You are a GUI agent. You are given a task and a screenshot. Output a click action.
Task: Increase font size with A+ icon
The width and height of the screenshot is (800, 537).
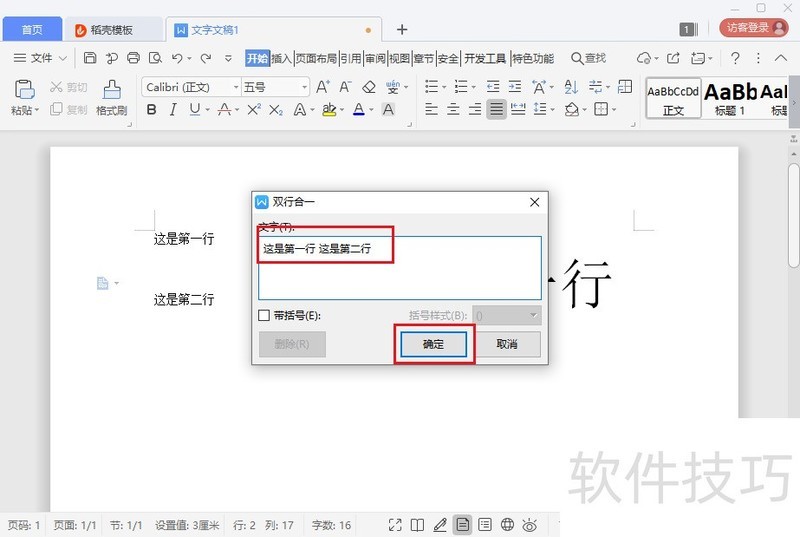(322, 87)
